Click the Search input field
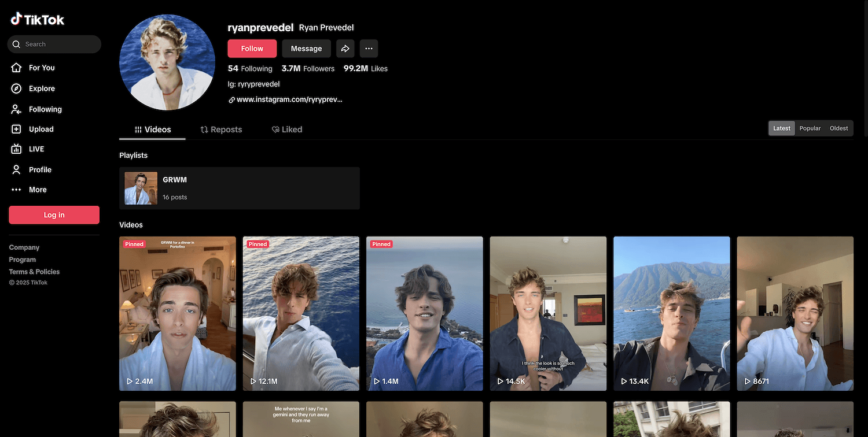Screen dimensions: 868x437 coord(58,44)
